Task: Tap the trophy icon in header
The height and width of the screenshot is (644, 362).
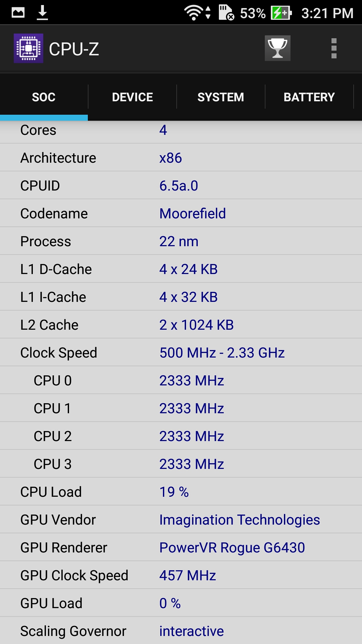Action: coord(278,48)
